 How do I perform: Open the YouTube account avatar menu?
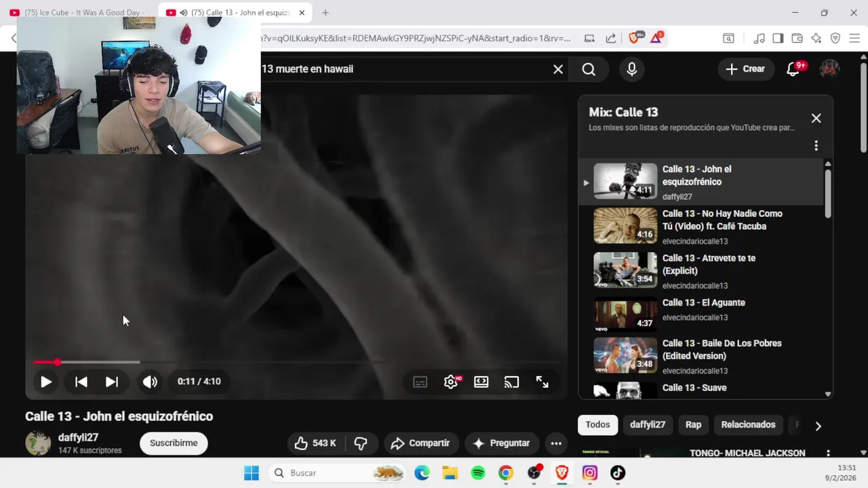829,68
